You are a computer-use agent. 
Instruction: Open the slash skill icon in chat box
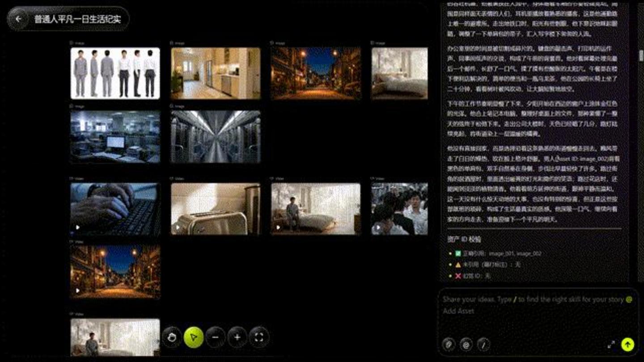point(483,345)
